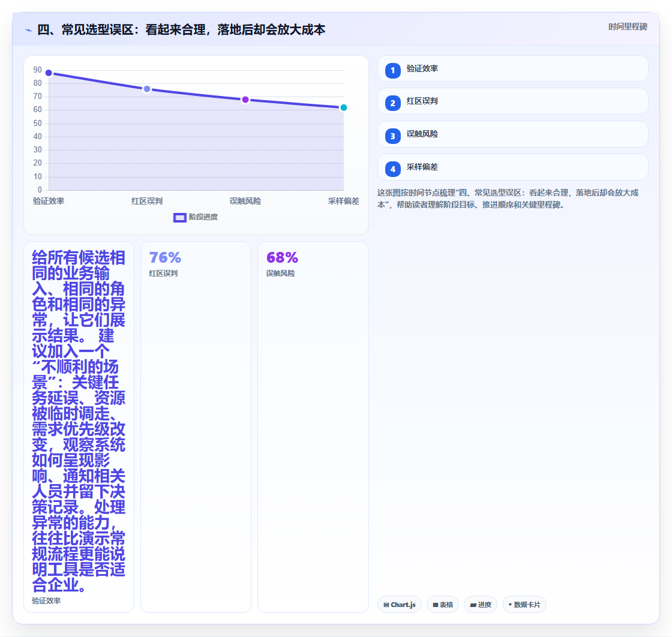The image size is (672, 637).
Task: Select the 表格 tag
Action: [443, 605]
